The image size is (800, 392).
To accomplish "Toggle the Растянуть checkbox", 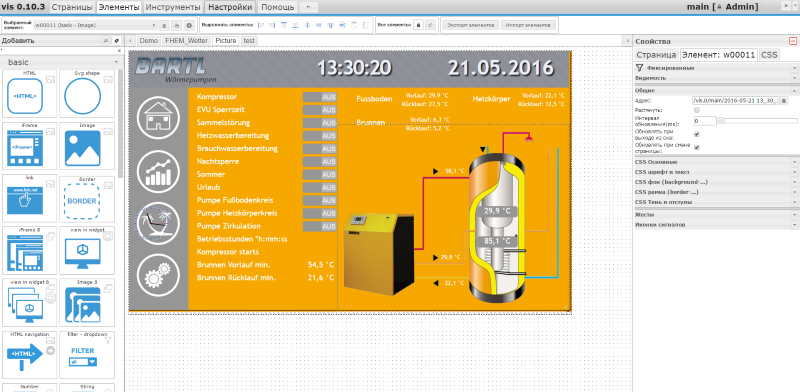I will pyautogui.click(x=697, y=110).
